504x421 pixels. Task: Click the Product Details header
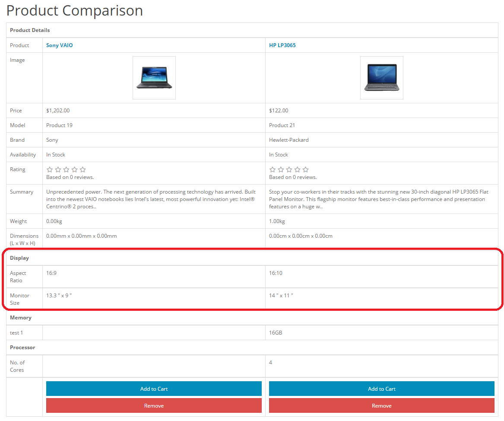click(30, 30)
